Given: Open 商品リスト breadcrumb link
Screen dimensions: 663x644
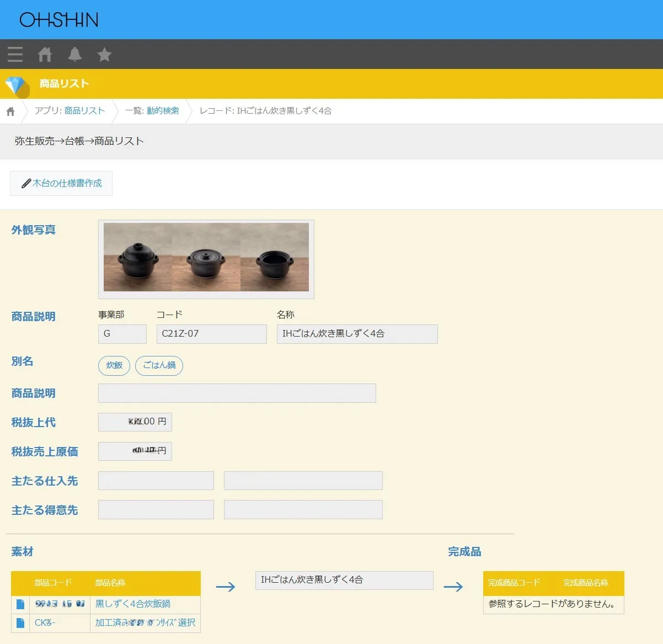Looking at the screenshot, I should pyautogui.click(x=84, y=111).
